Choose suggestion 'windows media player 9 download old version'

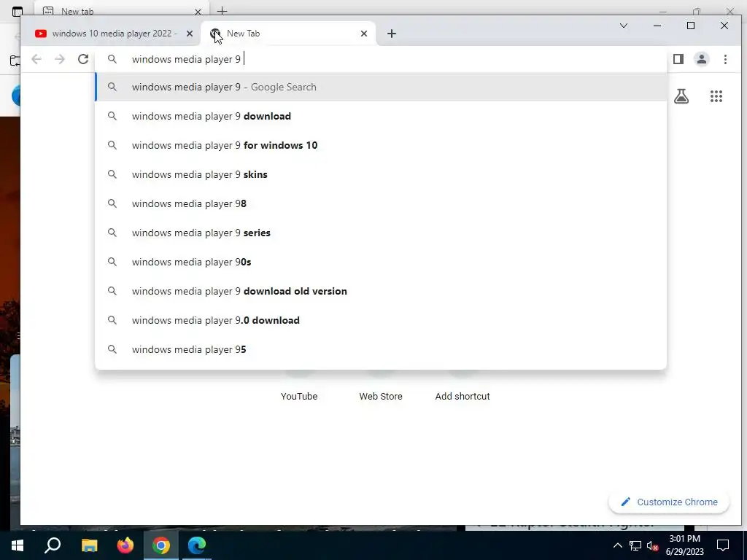(381, 291)
